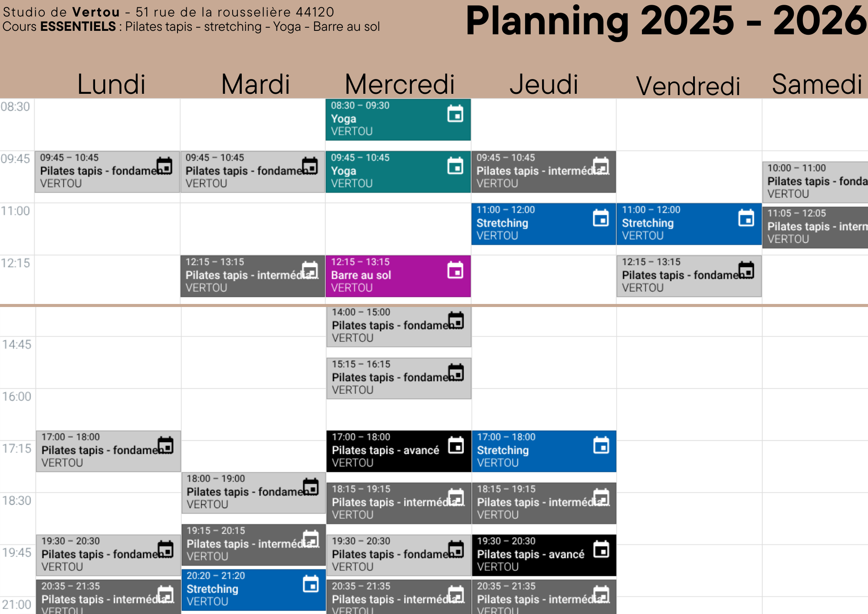Click calendar icon on Thursday 17:00 Stretching
Screen dimensions: 868x614
point(601,445)
